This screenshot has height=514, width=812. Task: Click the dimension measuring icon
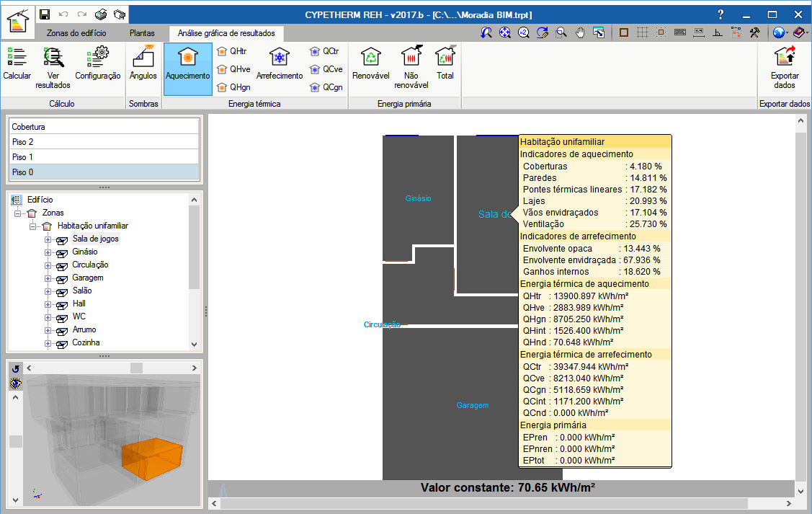pos(699,32)
